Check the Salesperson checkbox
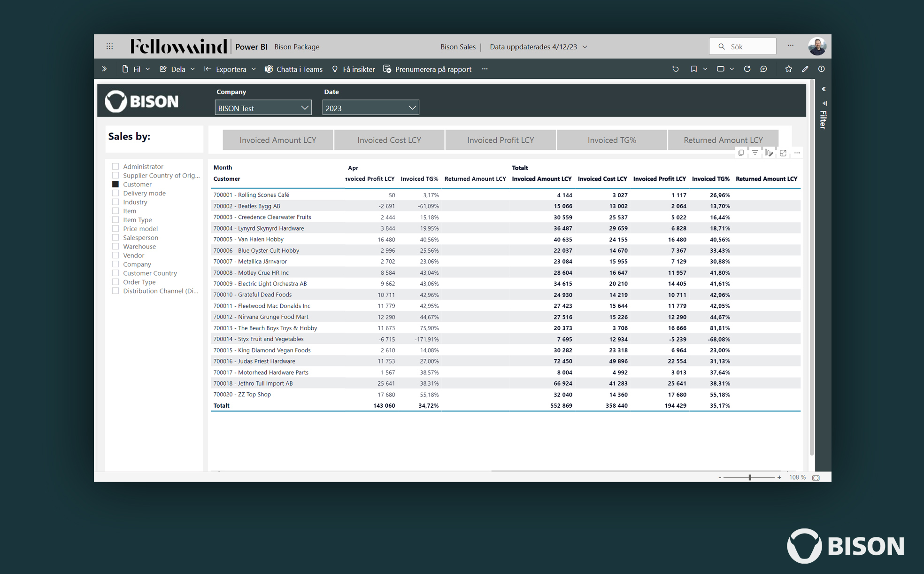 115,238
